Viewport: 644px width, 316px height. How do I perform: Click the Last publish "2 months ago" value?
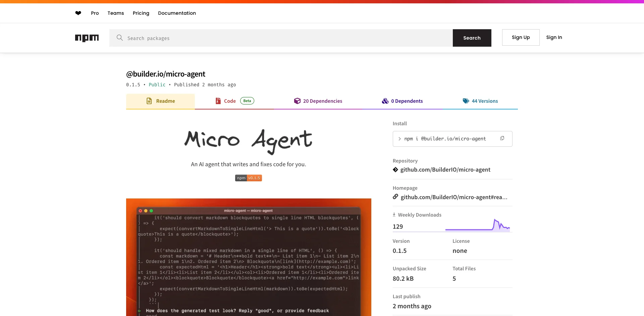[x=412, y=306]
